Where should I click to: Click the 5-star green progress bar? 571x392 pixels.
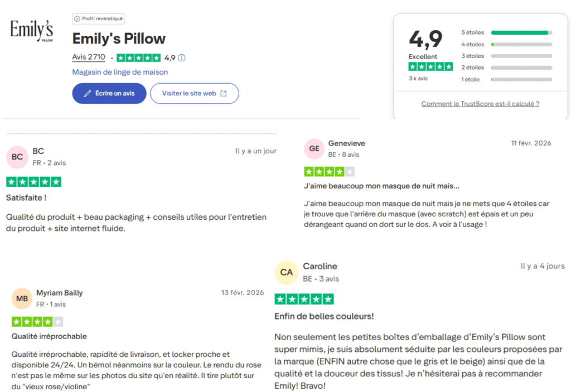[521, 32]
